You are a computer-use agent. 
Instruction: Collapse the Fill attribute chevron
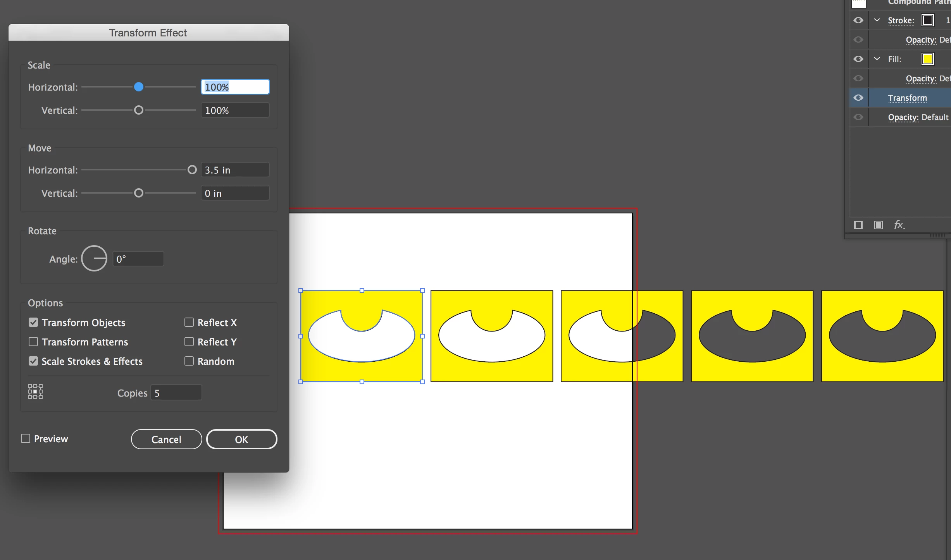pyautogui.click(x=877, y=59)
